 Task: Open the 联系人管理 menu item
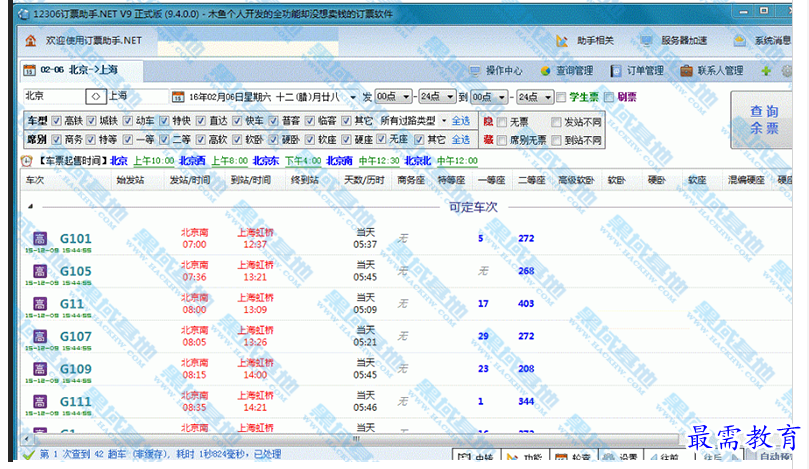720,71
